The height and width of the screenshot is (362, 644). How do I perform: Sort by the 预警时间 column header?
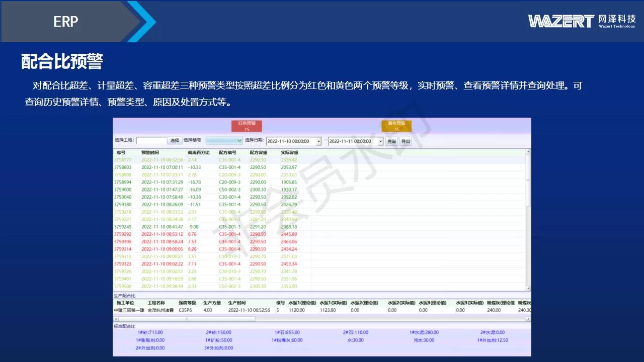point(150,152)
